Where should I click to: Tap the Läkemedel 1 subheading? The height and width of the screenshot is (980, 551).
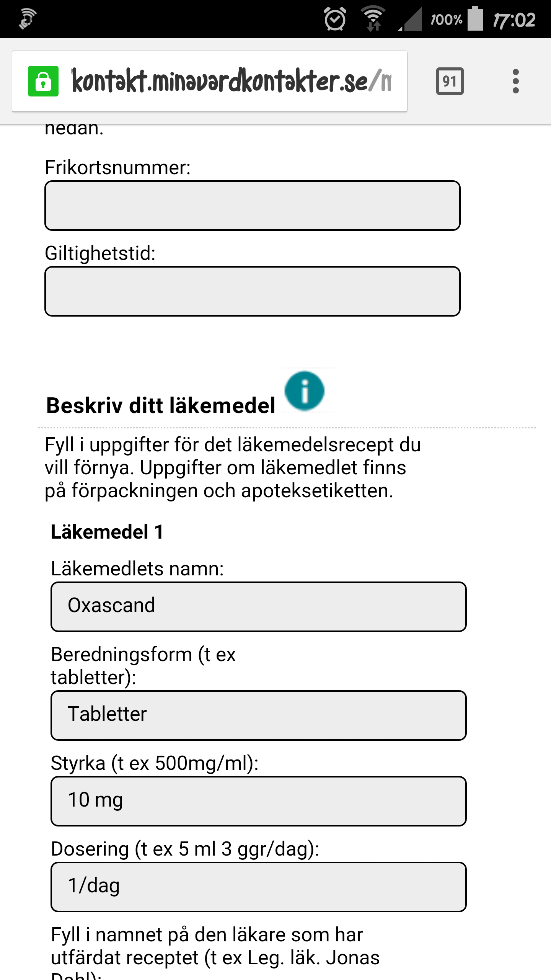click(107, 532)
